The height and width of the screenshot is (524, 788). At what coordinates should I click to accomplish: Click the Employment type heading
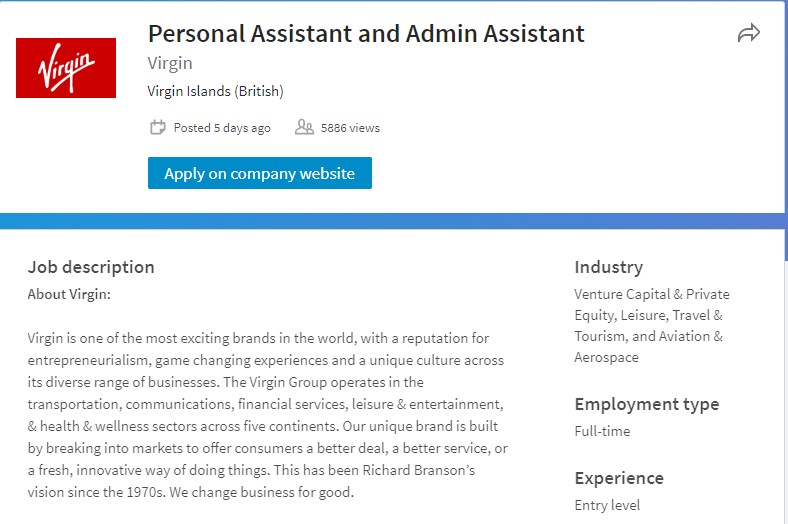647,404
